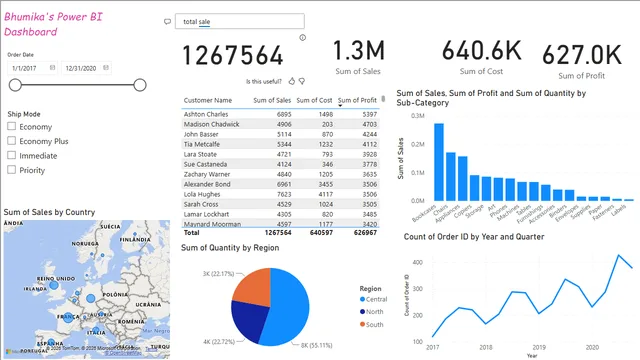Tick the Economy ship mode checkbox
Screen dimensions: 640x360
(11, 127)
